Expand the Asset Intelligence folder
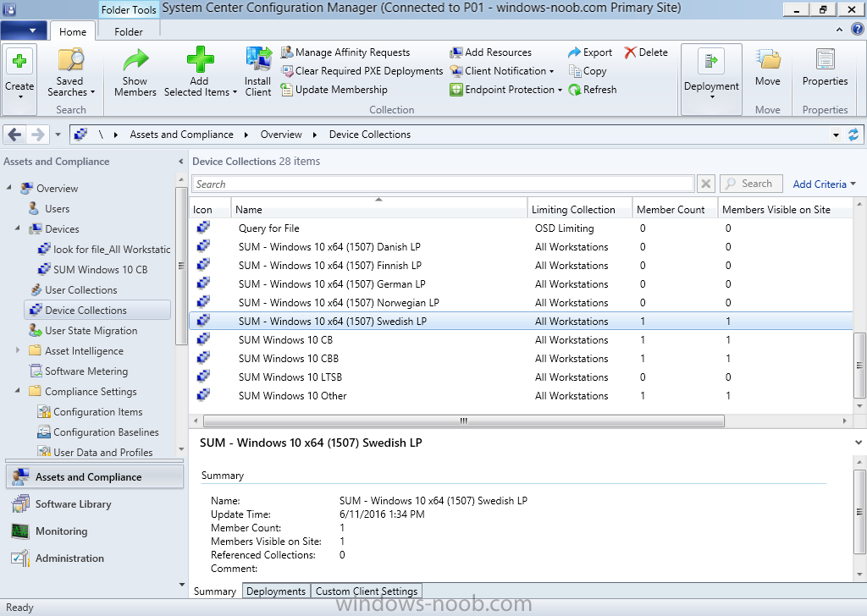The height and width of the screenshot is (616, 867). tap(18, 350)
